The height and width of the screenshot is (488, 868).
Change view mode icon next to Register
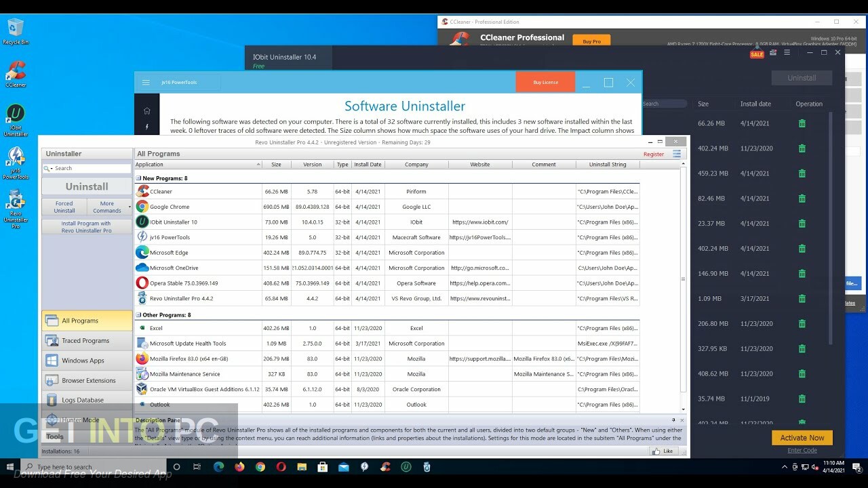click(677, 154)
